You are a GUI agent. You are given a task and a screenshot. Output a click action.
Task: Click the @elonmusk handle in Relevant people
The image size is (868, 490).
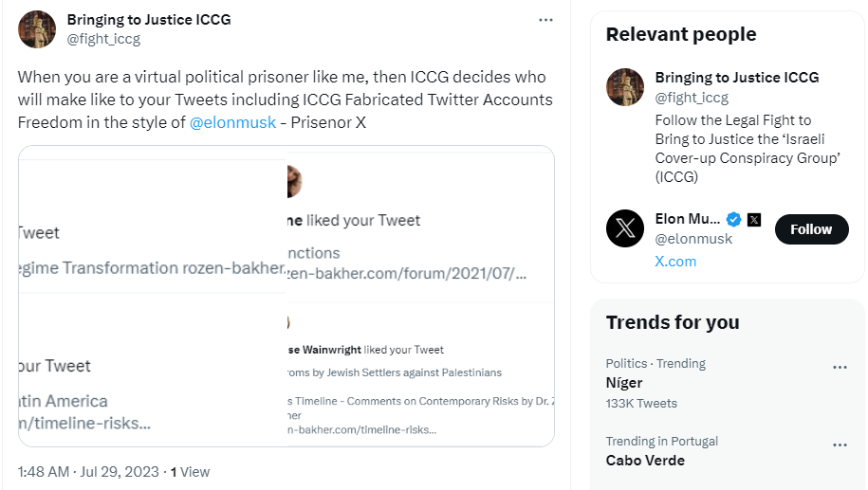[693, 239]
